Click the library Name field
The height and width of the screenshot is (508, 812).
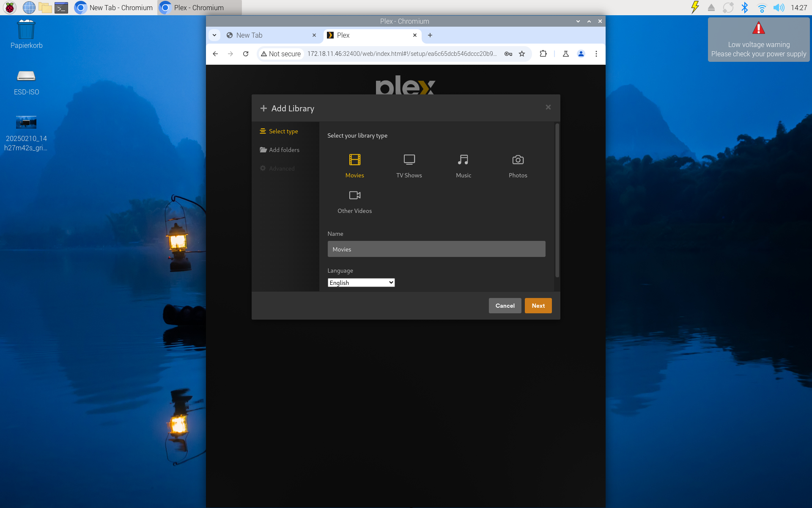436,249
